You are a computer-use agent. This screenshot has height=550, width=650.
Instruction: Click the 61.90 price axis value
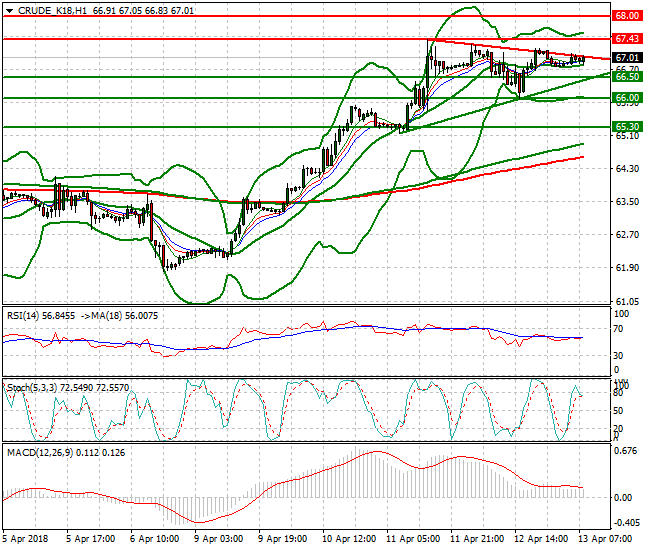(x=627, y=268)
